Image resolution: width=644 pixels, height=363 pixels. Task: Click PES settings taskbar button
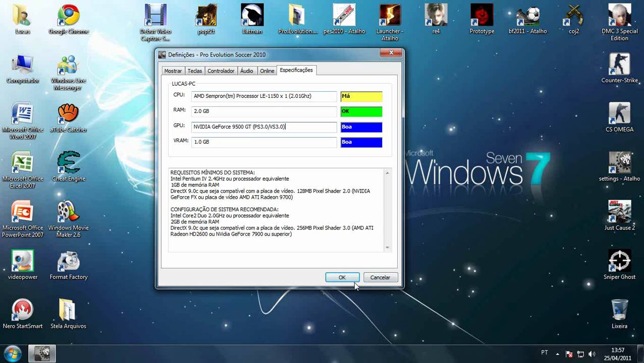click(41, 353)
